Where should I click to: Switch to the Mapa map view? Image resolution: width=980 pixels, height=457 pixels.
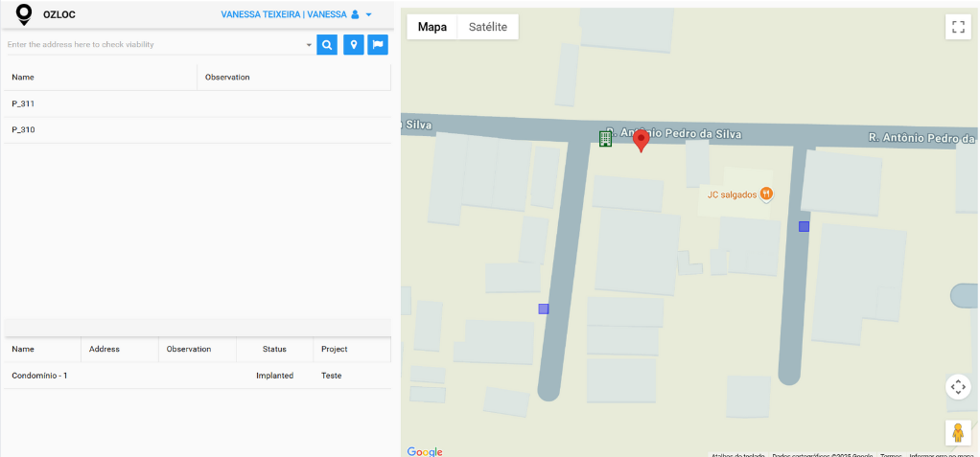[432, 27]
